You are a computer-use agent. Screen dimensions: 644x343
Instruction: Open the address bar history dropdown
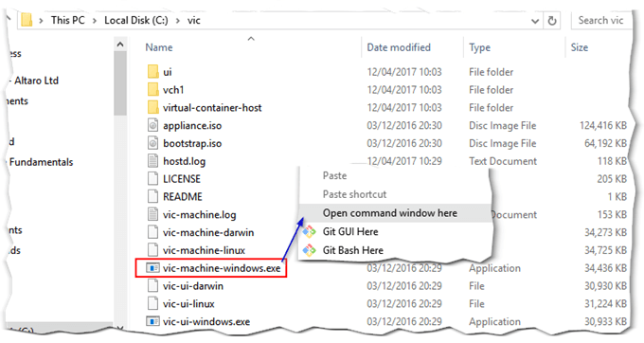tap(535, 21)
